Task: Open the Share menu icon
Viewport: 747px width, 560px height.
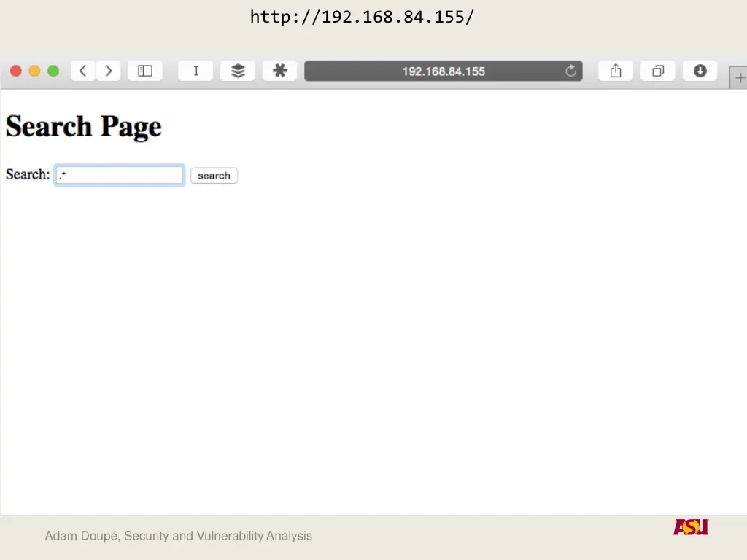Action: (x=616, y=71)
